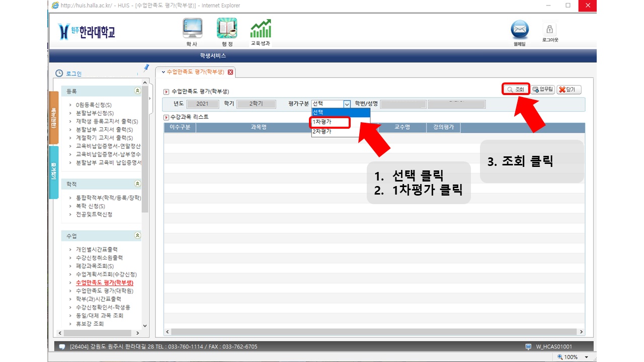This screenshot has height=362, width=644.
Task: Collapse the 수업 section
Action: point(137,235)
